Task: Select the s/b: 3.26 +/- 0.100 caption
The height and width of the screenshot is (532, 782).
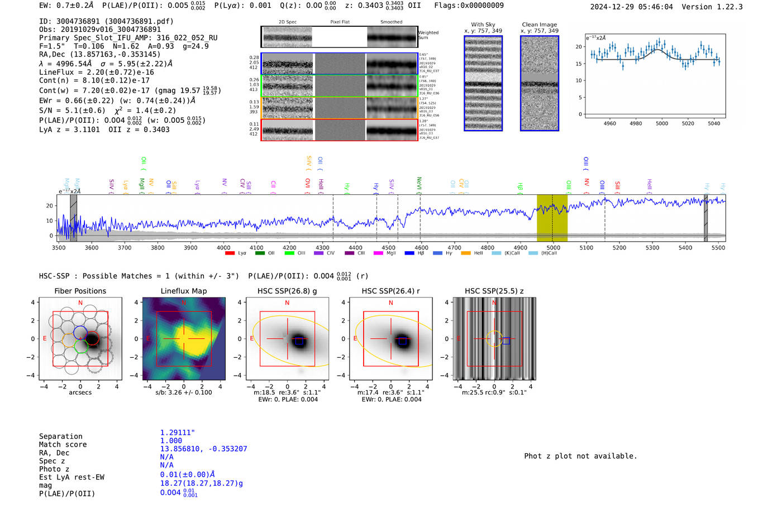Action: coord(184,392)
